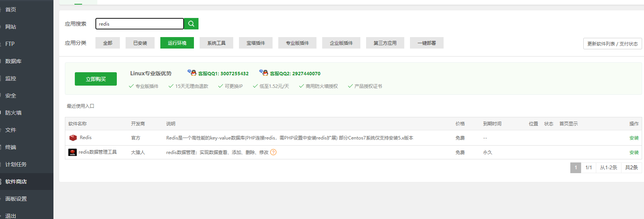
Task: Click the orange question mark help icon
Action: 273,152
